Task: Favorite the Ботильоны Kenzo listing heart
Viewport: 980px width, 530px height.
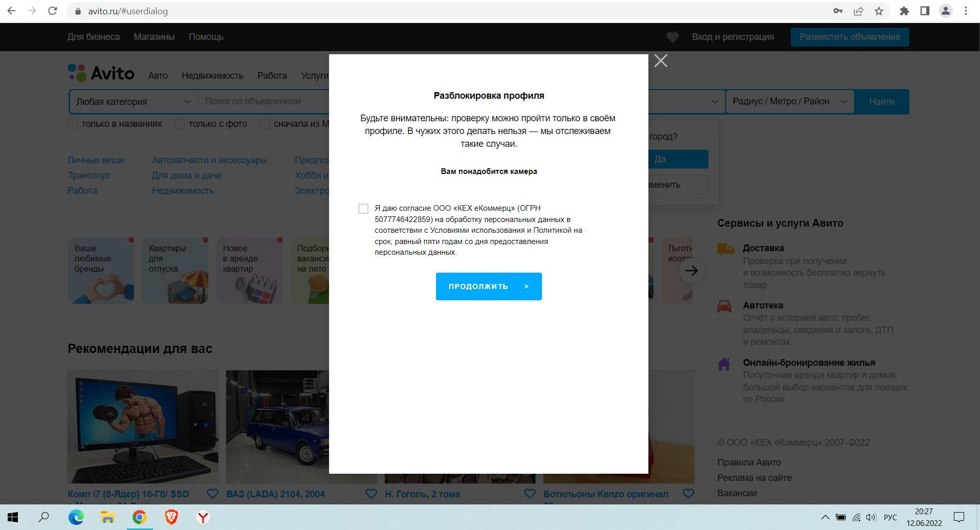Action: click(688, 494)
